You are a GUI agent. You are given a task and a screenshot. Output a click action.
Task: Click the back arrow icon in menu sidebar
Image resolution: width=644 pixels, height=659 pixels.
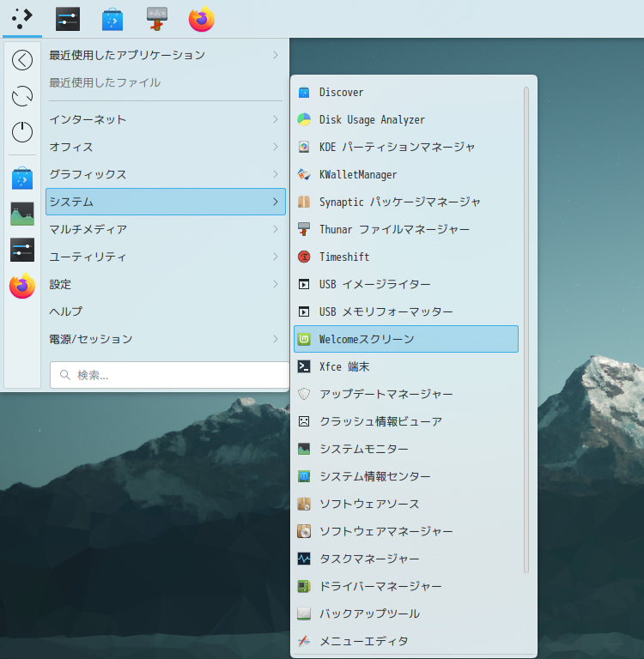pos(22,59)
